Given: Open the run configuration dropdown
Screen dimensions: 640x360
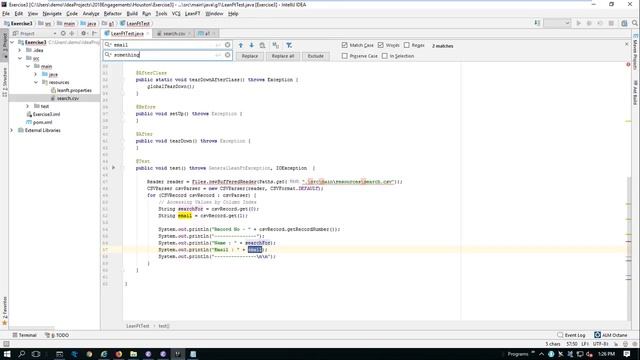Looking at the screenshot, I should click(x=556, y=23).
